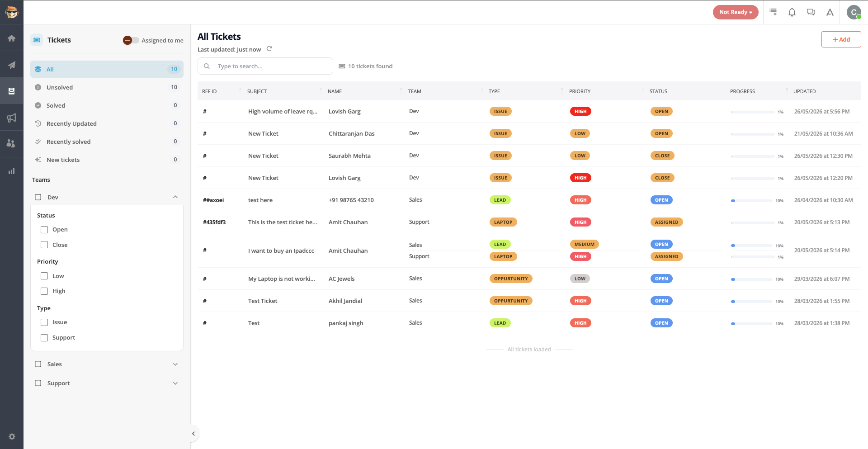Click the magnifier search icon
Image resolution: width=868 pixels, height=449 pixels.
[207, 66]
